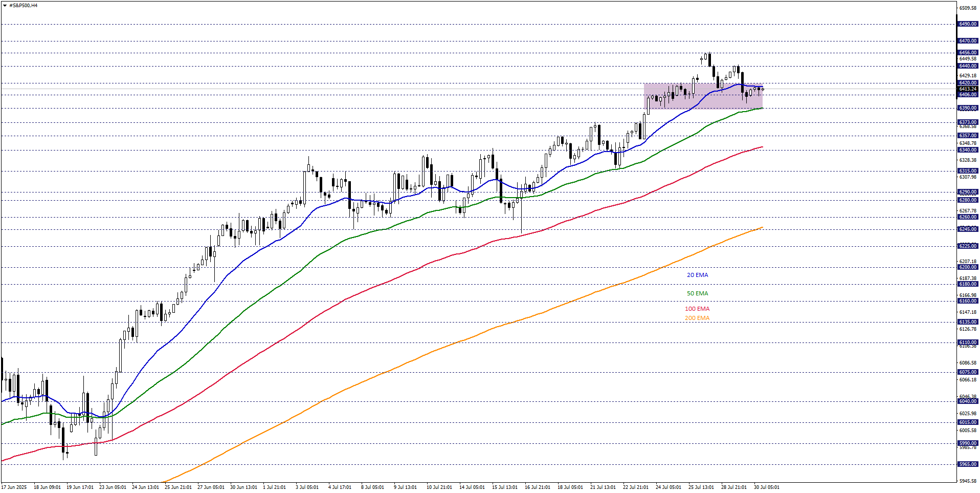980x493 pixels.
Task: Click the 4 Jul 17:01 time axis label
Action: point(340,487)
